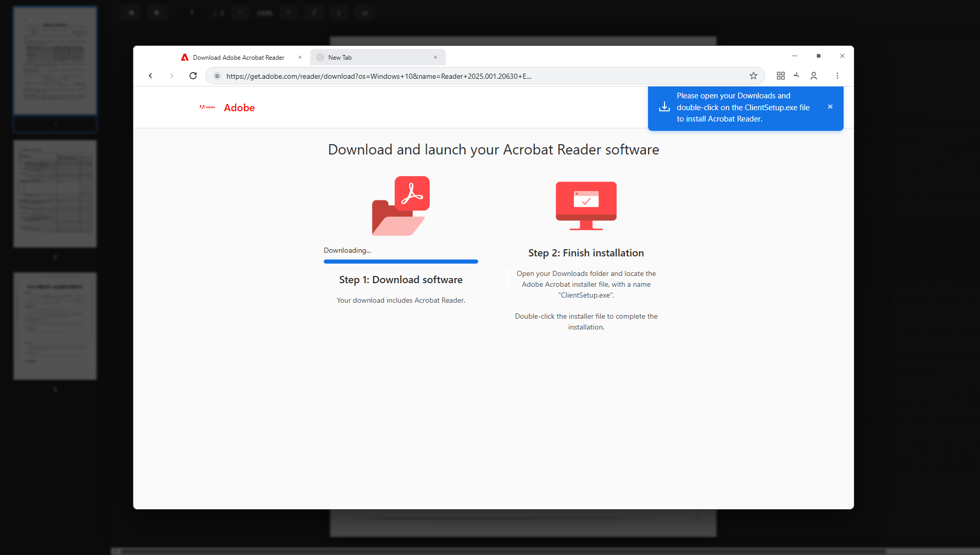Viewport: 980px width, 555px height.
Task: Switch to the New Tab tab
Action: tap(378, 57)
